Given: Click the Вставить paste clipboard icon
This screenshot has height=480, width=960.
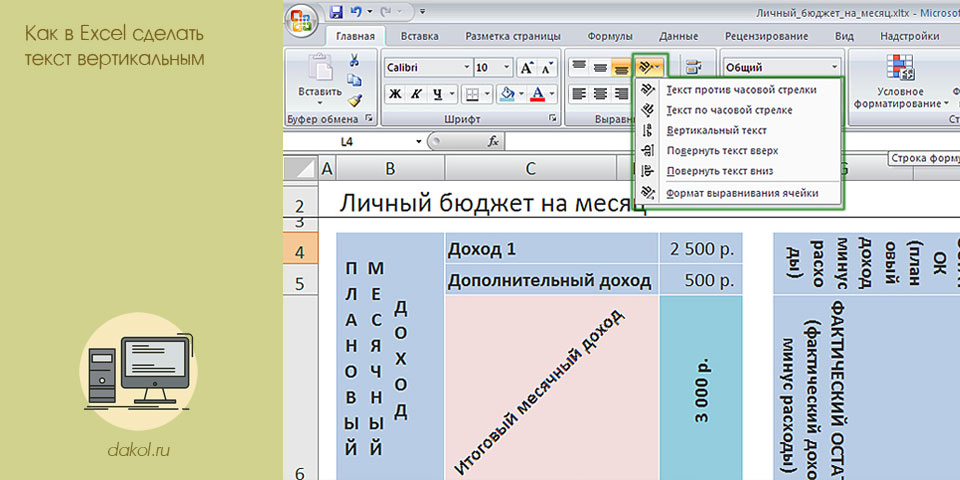Looking at the screenshot, I should pos(320,67).
